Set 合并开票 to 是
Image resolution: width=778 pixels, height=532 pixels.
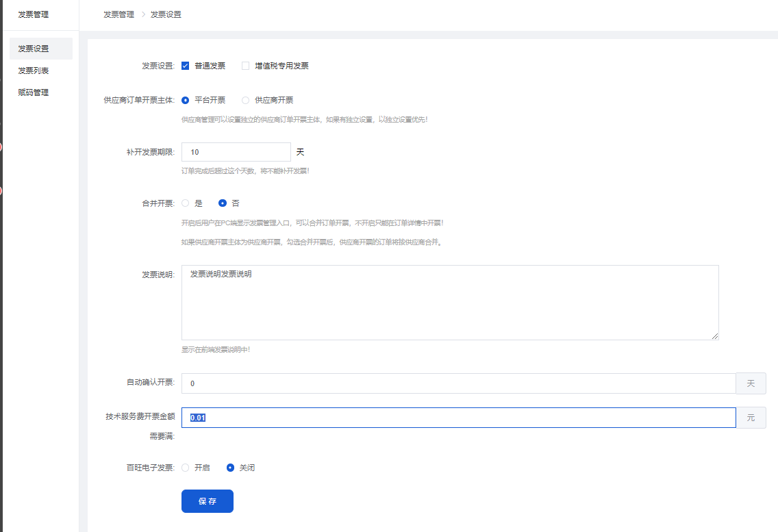click(x=186, y=203)
